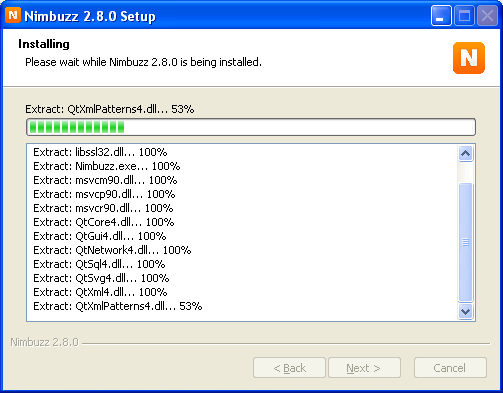The width and height of the screenshot is (503, 393).
Task: Click the log scrollbar down arrow
Action: point(465,311)
